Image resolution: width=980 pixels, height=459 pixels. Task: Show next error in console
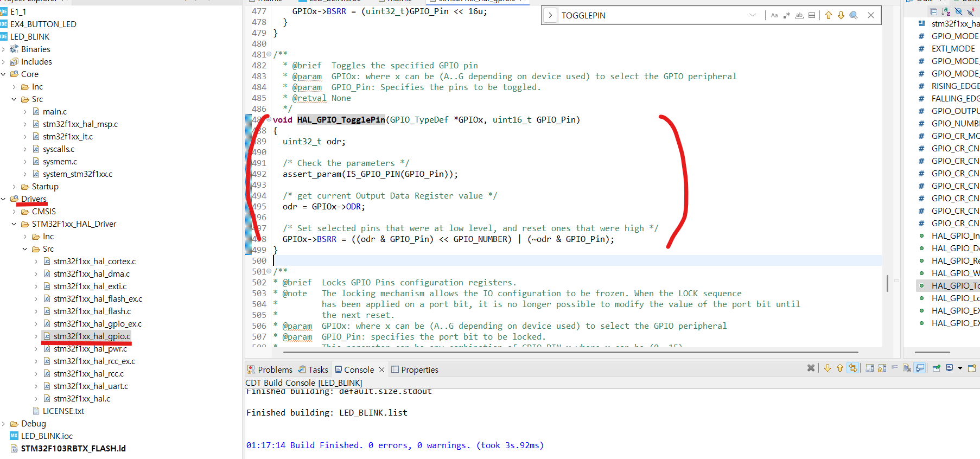(828, 368)
